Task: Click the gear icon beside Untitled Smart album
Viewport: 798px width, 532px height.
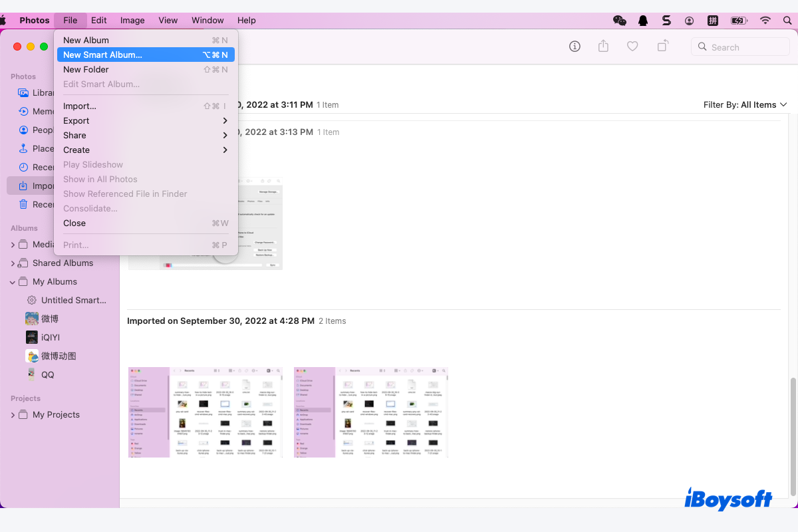Action: pos(31,300)
